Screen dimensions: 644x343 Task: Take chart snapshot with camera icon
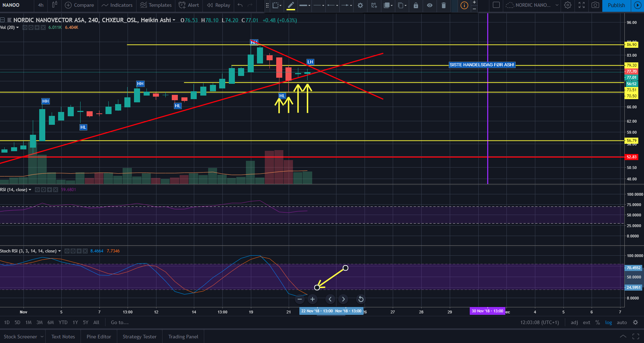click(595, 5)
